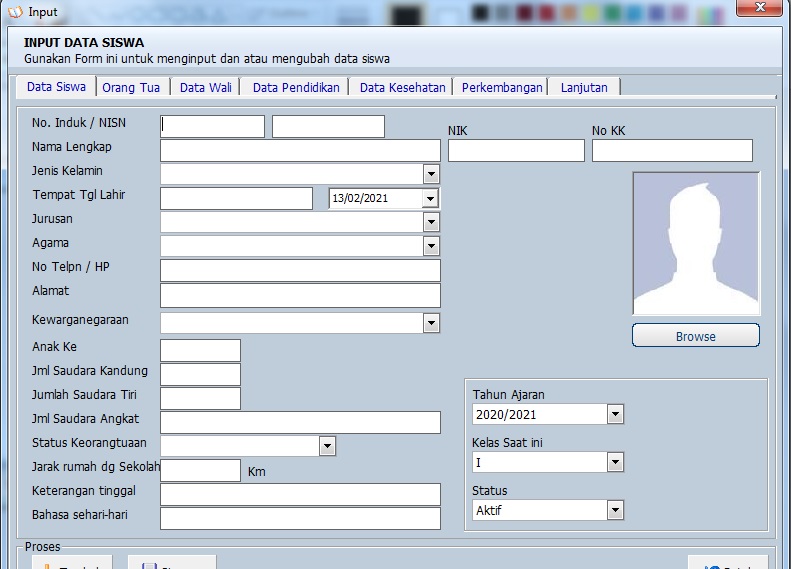Image resolution: width=791 pixels, height=569 pixels.
Task: Click the Alamat input field
Action: (300, 296)
